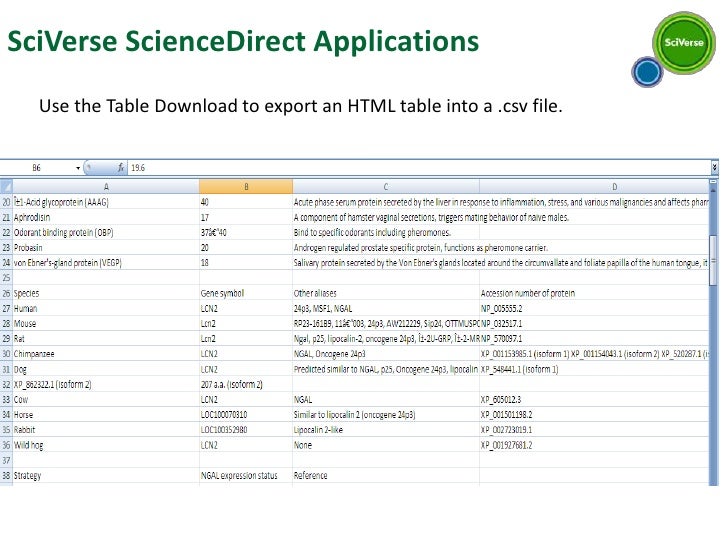Viewport: 728px width, 546px height.
Task: Click the Select All corner button
Action: click(6, 187)
